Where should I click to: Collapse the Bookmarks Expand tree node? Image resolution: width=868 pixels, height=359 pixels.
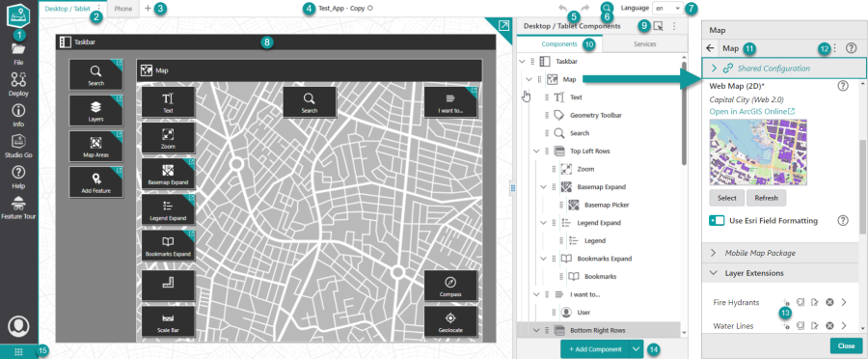click(x=543, y=259)
